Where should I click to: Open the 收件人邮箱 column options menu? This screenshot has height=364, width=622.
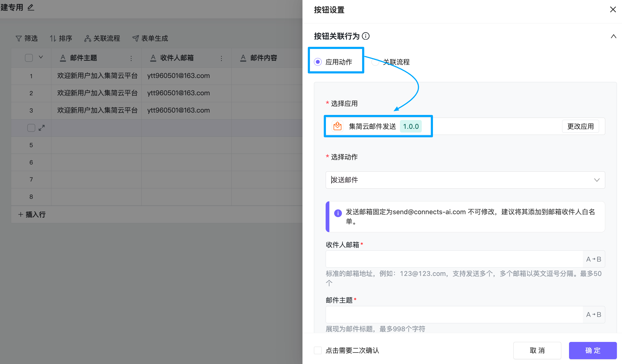click(221, 58)
